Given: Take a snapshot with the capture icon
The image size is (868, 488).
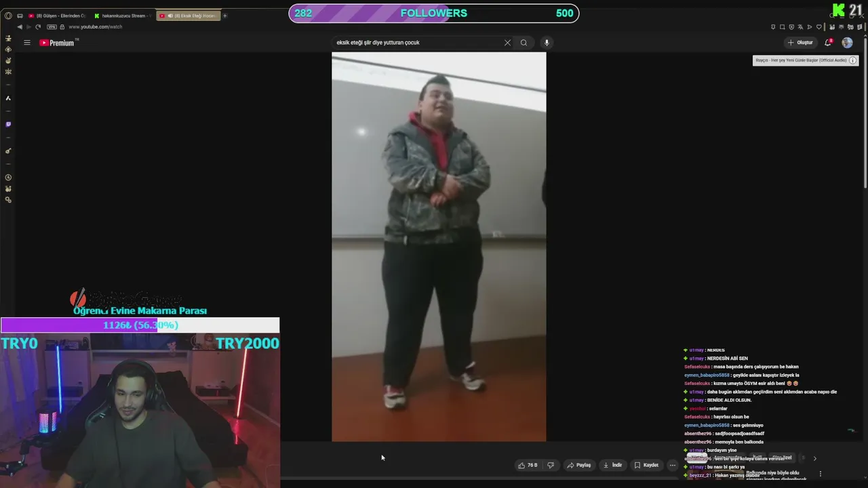Looking at the screenshot, I should coord(782,26).
